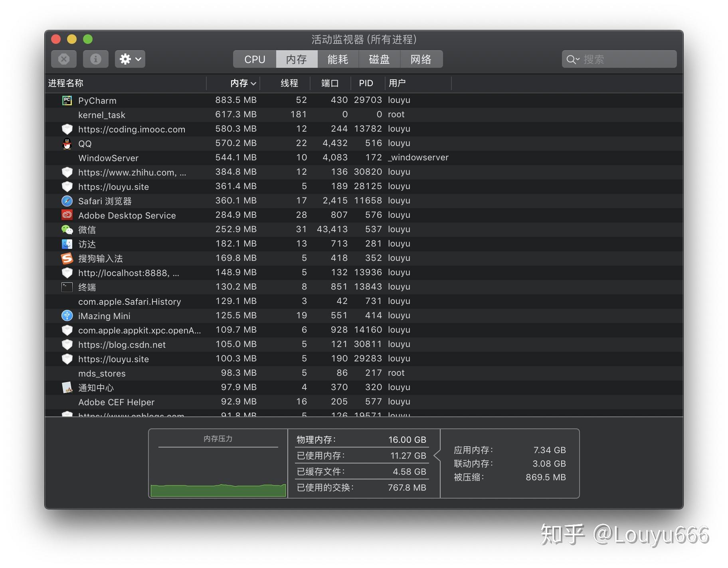The height and width of the screenshot is (568, 728).
Task: Open the gear actions dropdown
Action: [130, 59]
